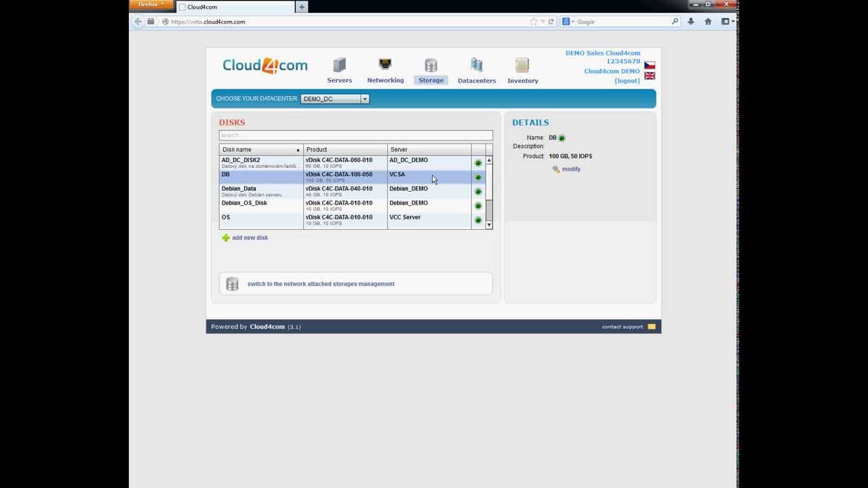
Task: Click the green plus add disk icon
Action: pos(226,238)
